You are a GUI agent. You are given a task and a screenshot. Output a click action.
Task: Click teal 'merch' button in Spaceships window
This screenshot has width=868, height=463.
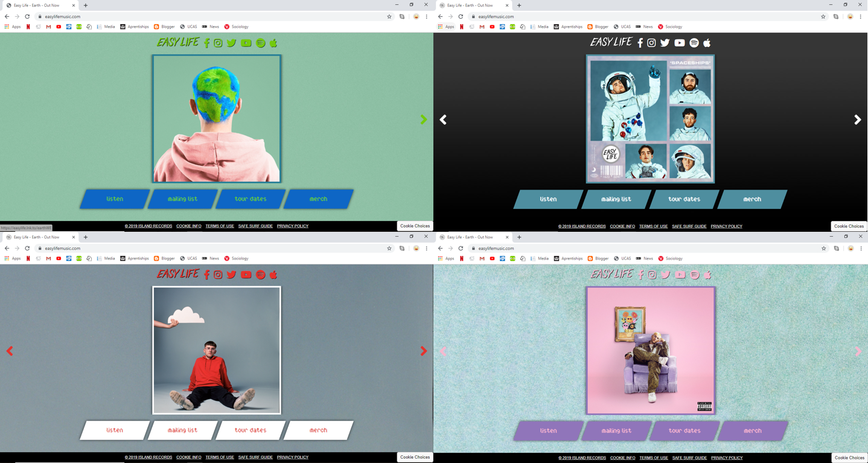752,199
